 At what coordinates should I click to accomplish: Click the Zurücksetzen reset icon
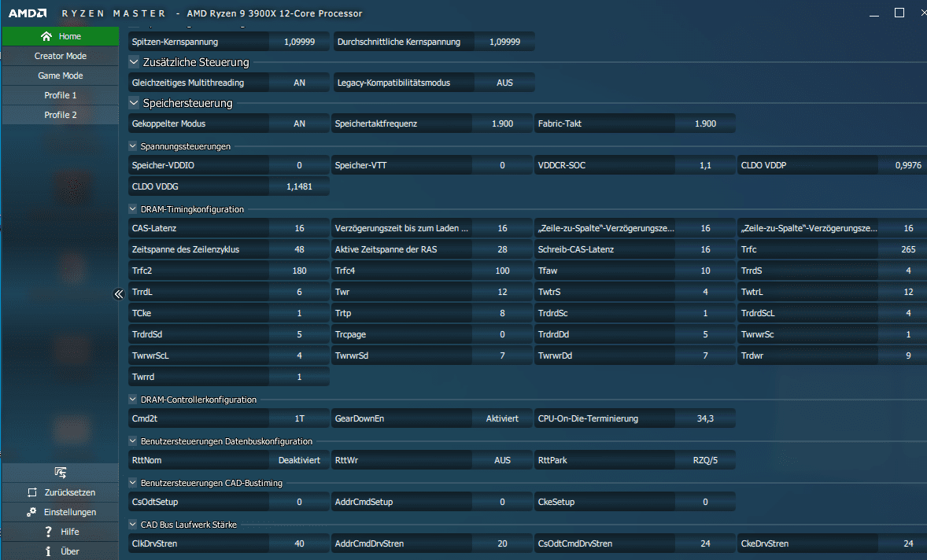(32, 492)
